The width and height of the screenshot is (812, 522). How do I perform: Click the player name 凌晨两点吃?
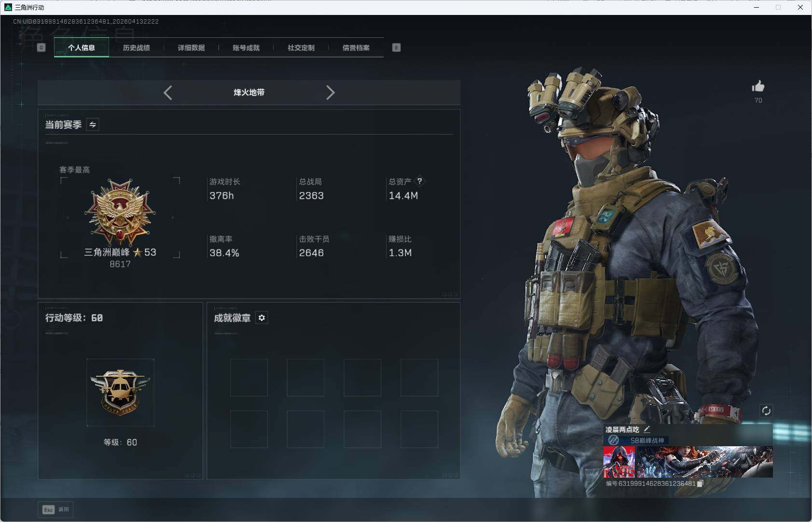(x=622, y=429)
